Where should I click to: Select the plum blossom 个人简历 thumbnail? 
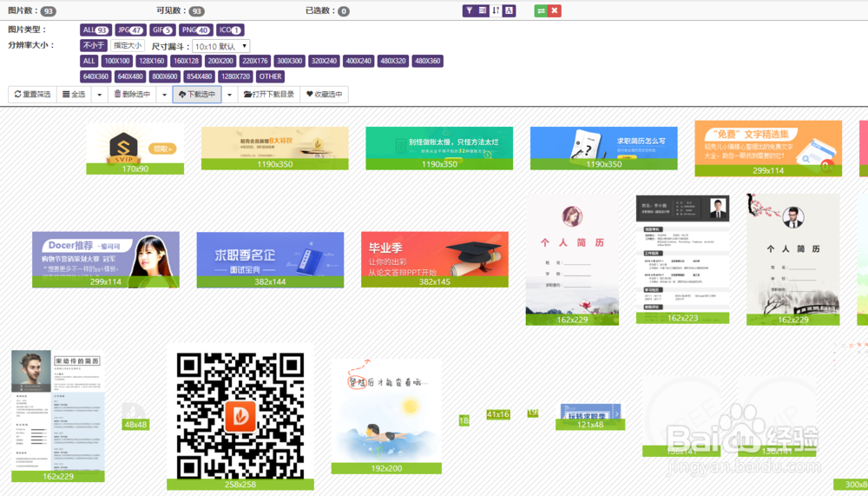[x=792, y=260]
